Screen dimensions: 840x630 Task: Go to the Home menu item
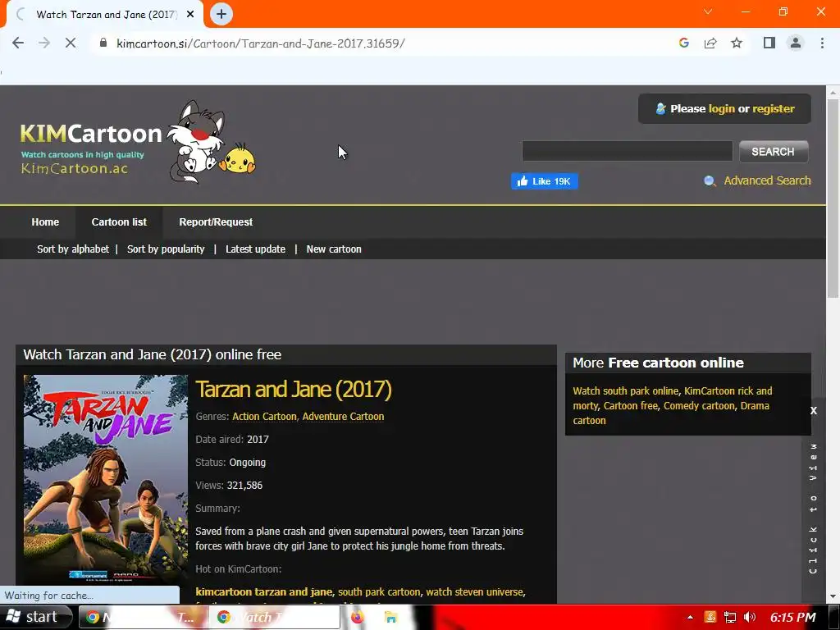(x=45, y=221)
